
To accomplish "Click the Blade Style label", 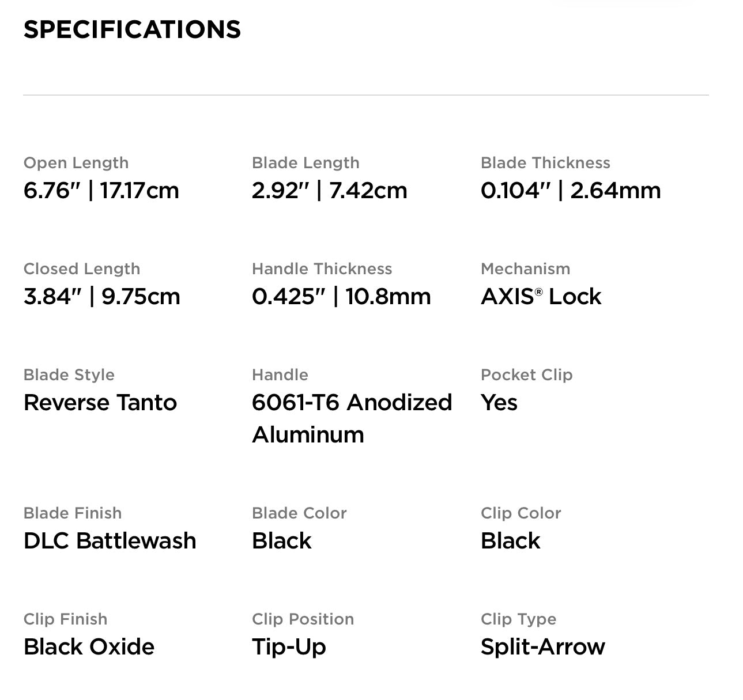I will [69, 375].
